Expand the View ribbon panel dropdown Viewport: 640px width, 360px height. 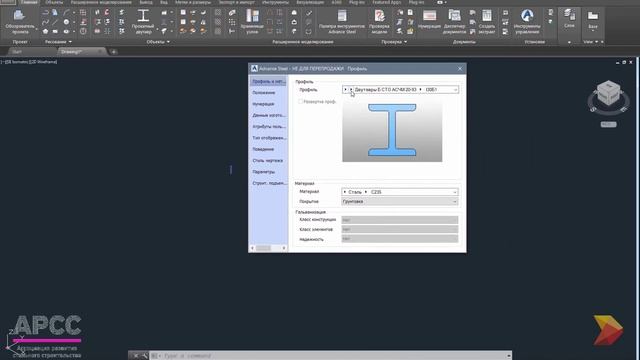[590, 42]
